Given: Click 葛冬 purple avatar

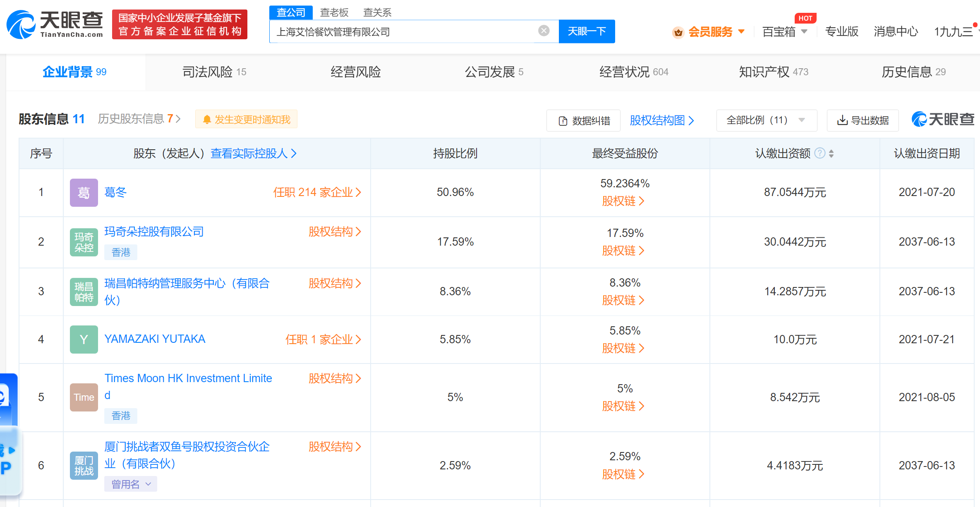Looking at the screenshot, I should tap(84, 192).
